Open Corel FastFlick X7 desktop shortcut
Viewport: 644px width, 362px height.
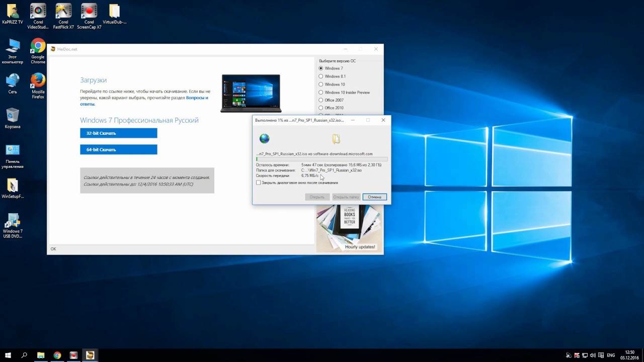pyautogui.click(x=63, y=16)
